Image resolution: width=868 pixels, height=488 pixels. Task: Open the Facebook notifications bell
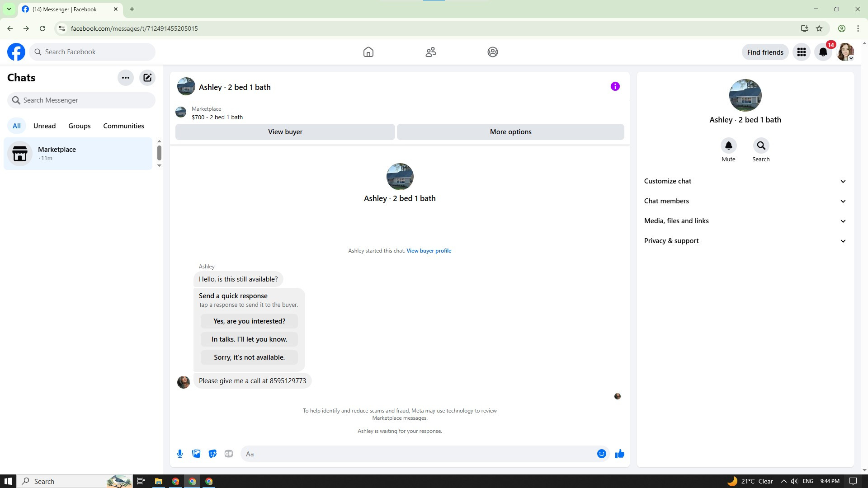(x=823, y=52)
